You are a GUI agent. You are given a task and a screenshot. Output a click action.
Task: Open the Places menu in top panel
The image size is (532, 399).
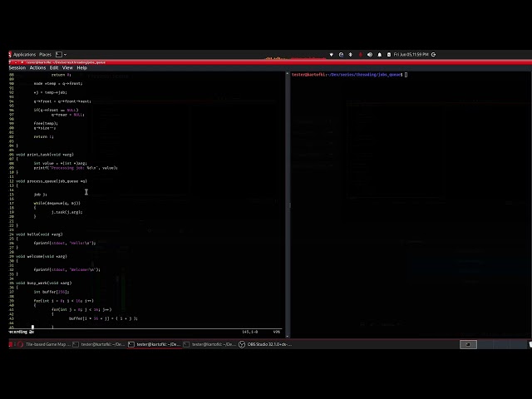click(45, 54)
